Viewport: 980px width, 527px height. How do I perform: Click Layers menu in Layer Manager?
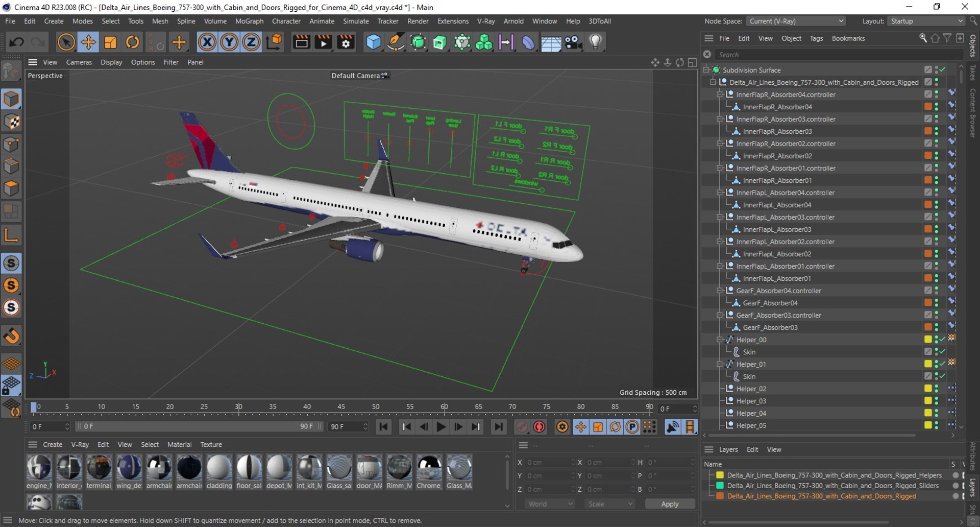pos(728,449)
